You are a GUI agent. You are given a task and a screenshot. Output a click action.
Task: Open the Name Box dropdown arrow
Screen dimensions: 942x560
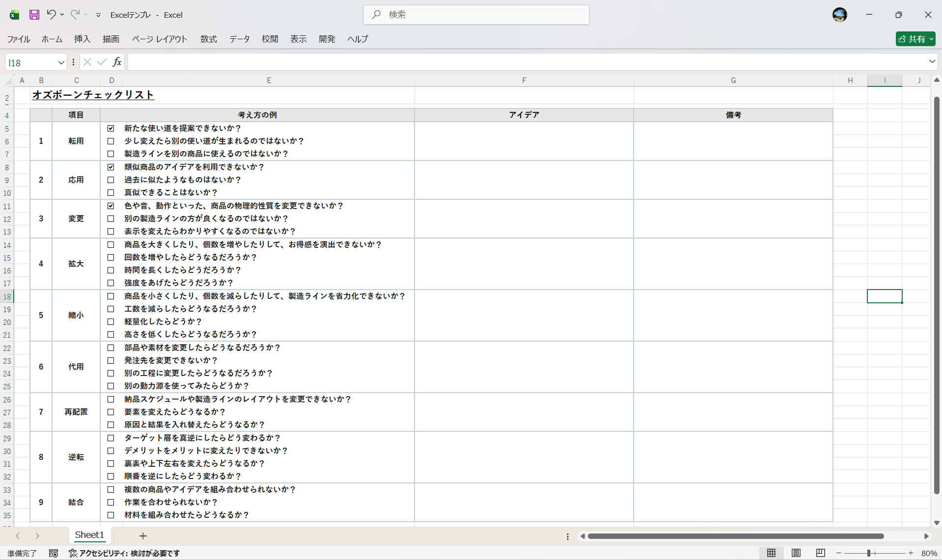pos(61,62)
